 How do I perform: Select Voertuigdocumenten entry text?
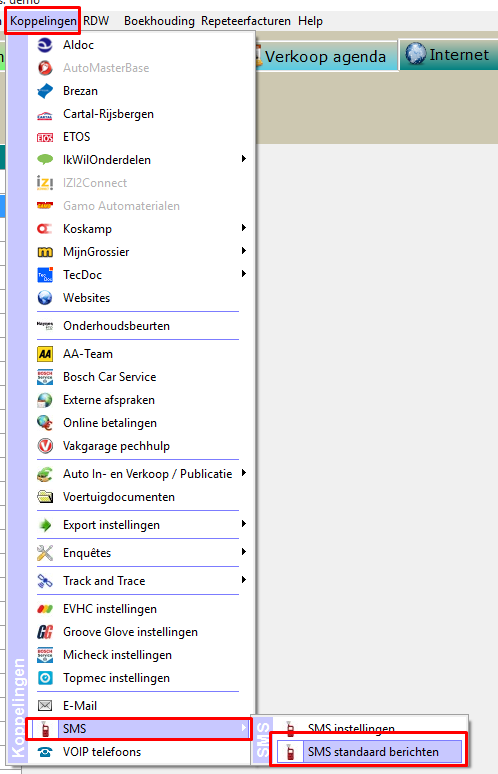[119, 497]
